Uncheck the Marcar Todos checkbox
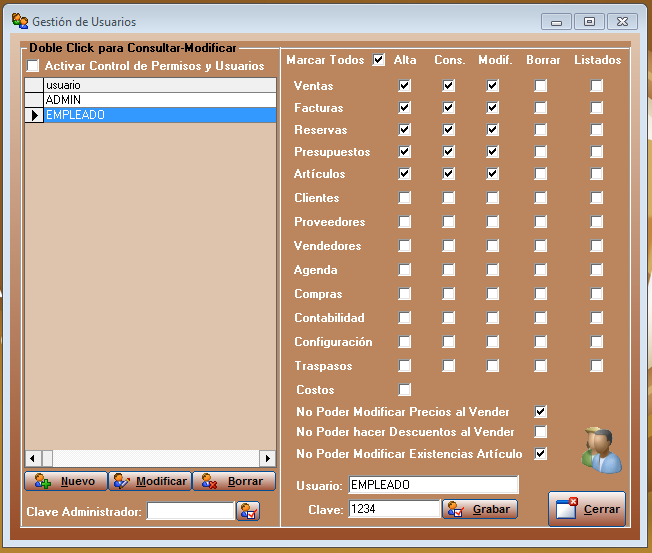Screen dimensions: 652x553 (x=378, y=60)
